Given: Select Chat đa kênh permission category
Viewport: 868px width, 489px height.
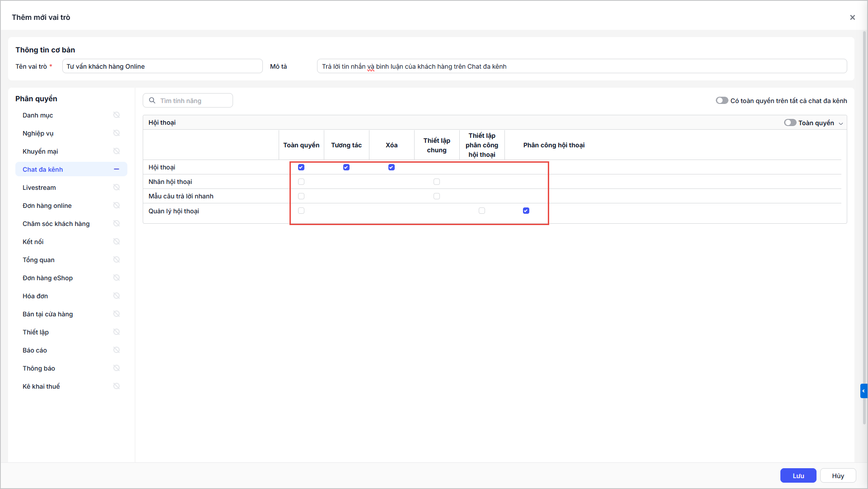Looking at the screenshot, I should tap(71, 169).
